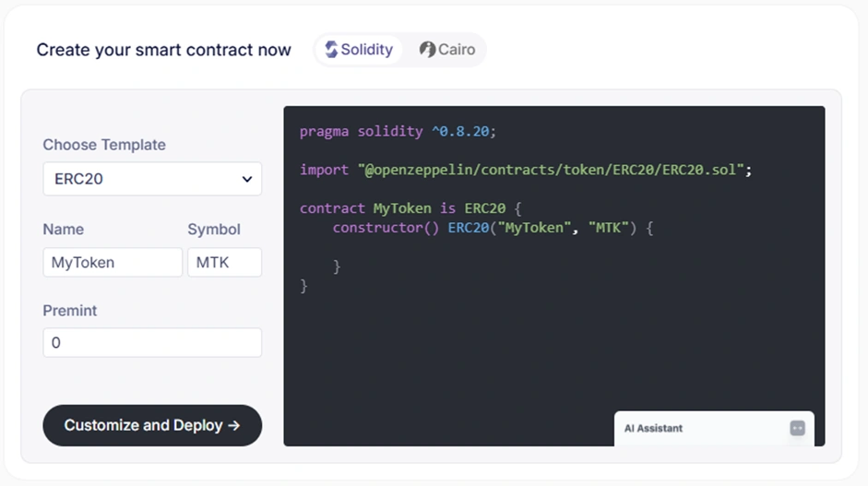Click the pragma solidity code line

point(398,131)
